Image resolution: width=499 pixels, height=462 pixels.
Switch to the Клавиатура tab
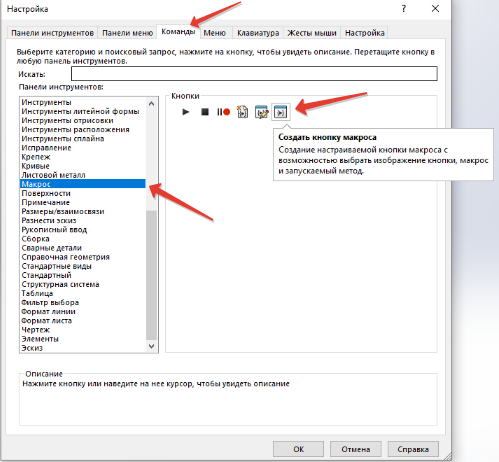(258, 33)
